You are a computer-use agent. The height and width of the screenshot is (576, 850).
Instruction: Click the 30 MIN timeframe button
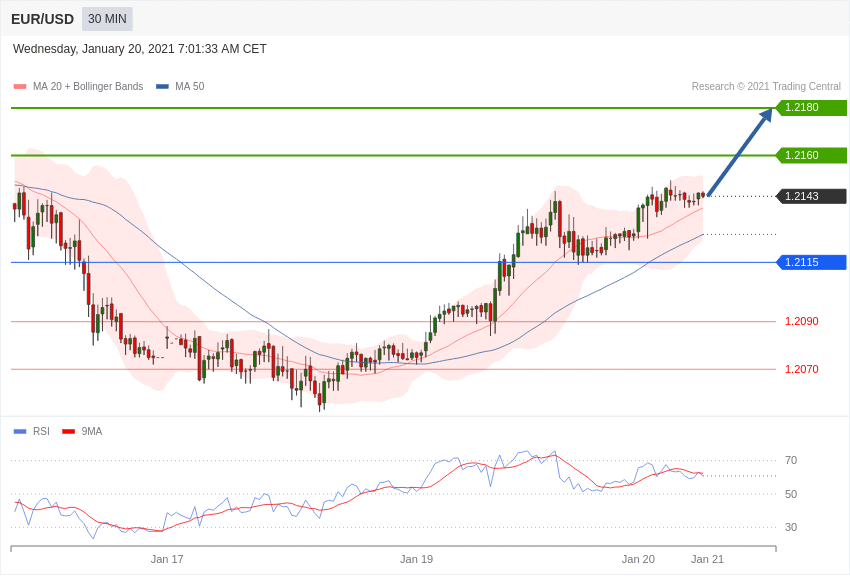pos(107,19)
